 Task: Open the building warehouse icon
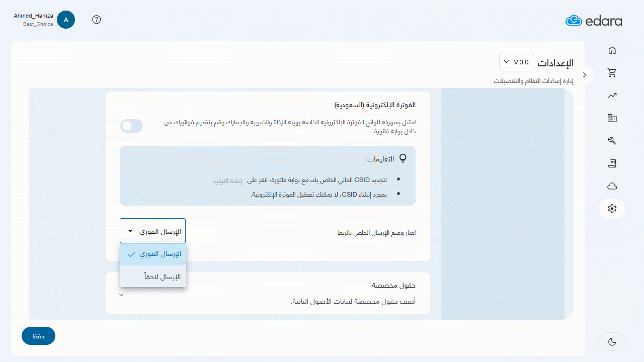click(612, 118)
